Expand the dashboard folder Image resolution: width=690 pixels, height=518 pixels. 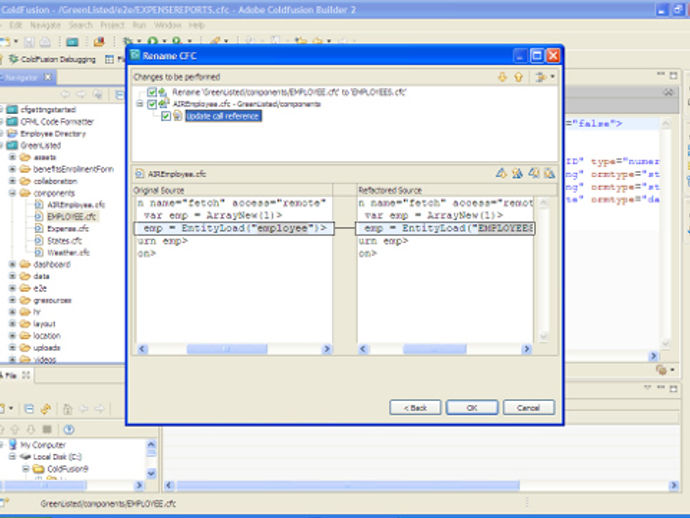[12, 264]
